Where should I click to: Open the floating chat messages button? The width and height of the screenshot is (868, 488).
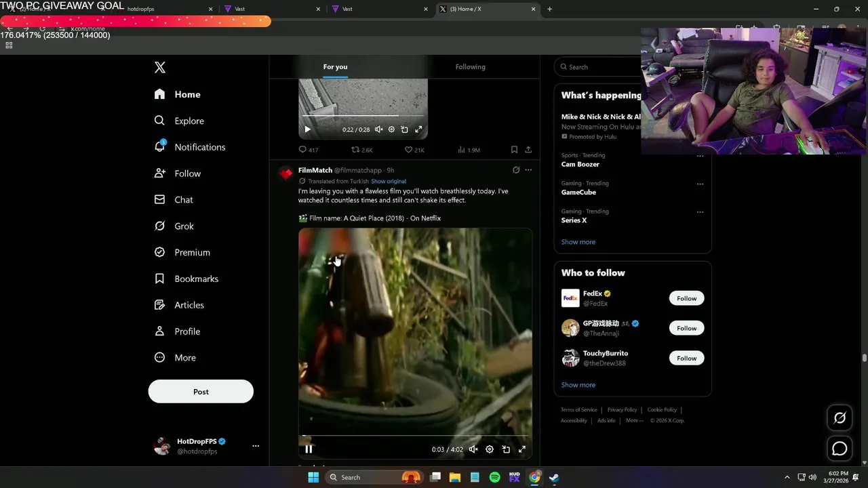click(840, 449)
